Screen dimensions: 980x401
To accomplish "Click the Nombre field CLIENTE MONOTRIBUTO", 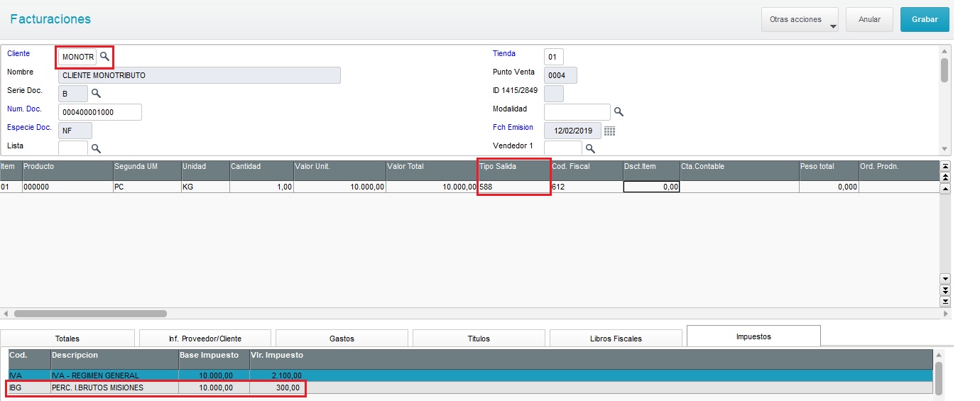I will (200, 75).
